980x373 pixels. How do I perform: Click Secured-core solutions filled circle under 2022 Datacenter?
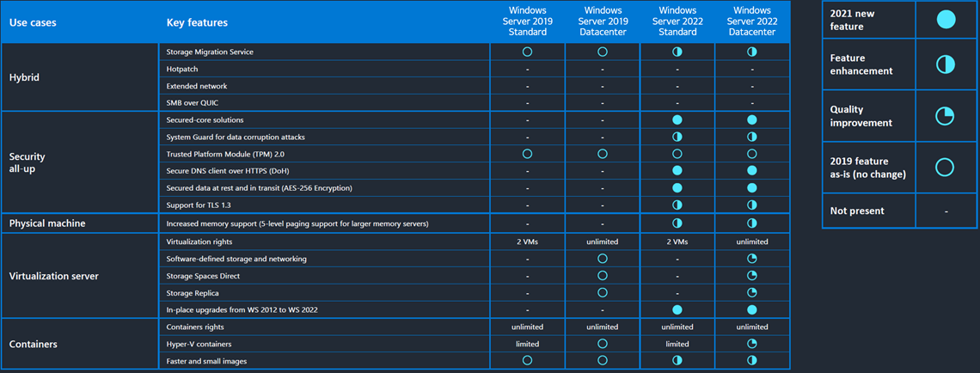pyautogui.click(x=752, y=119)
